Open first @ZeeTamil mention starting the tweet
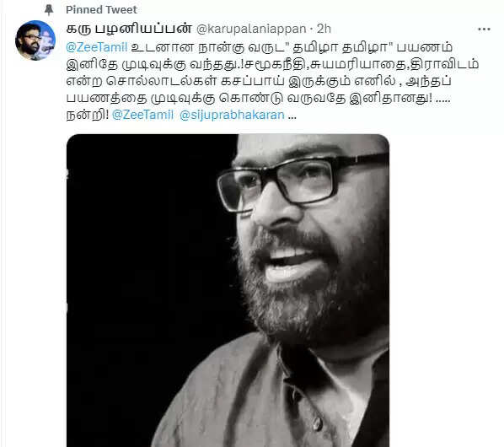The height and width of the screenshot is (447, 504). 97,47
